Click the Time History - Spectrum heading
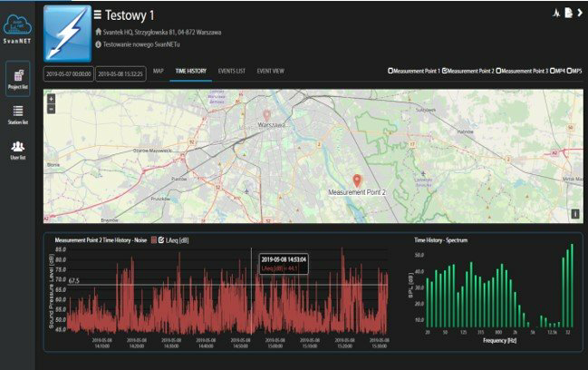 [440, 240]
